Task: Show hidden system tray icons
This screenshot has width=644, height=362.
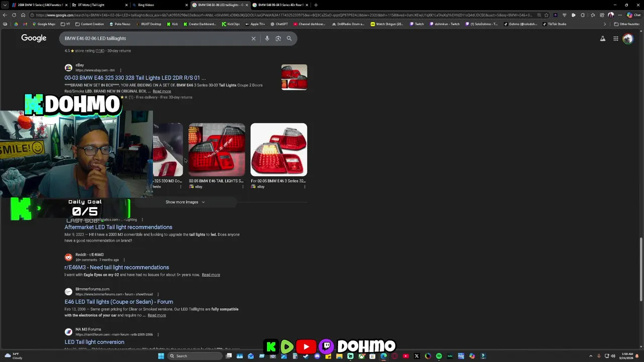Action: click(591, 356)
